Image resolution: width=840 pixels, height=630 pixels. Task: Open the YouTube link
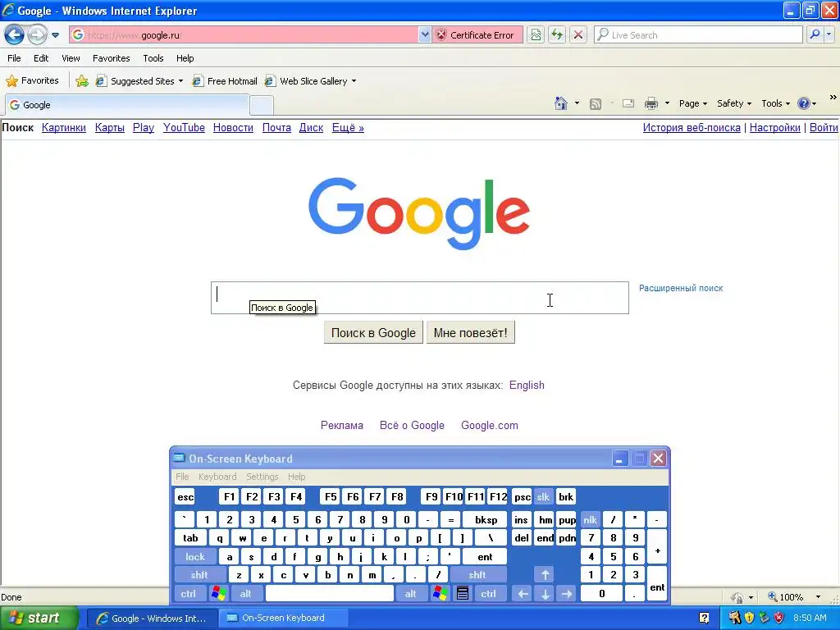click(184, 127)
